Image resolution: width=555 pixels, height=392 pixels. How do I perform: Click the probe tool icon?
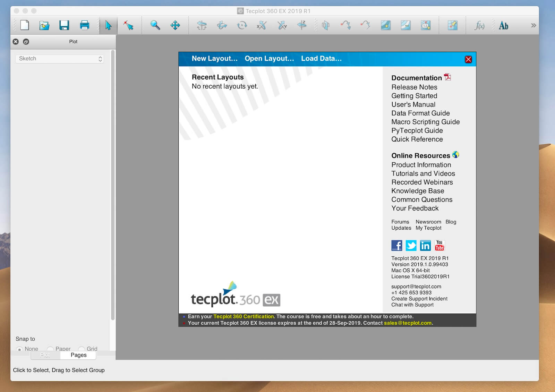452,25
